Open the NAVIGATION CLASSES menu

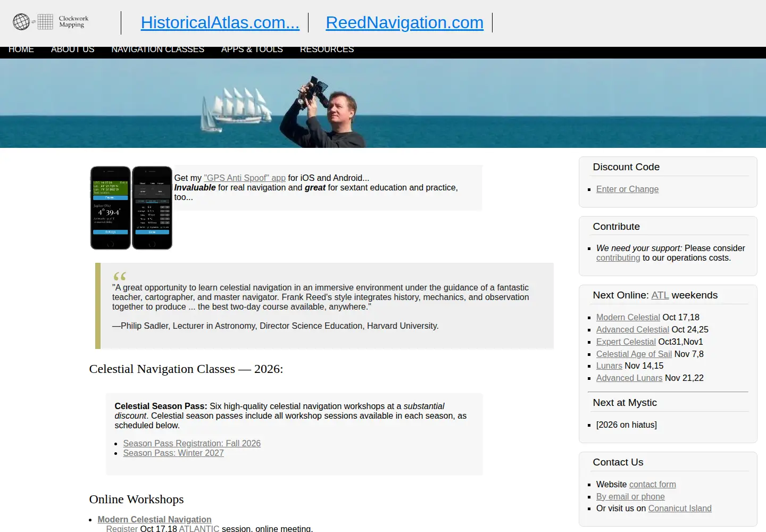(157, 49)
